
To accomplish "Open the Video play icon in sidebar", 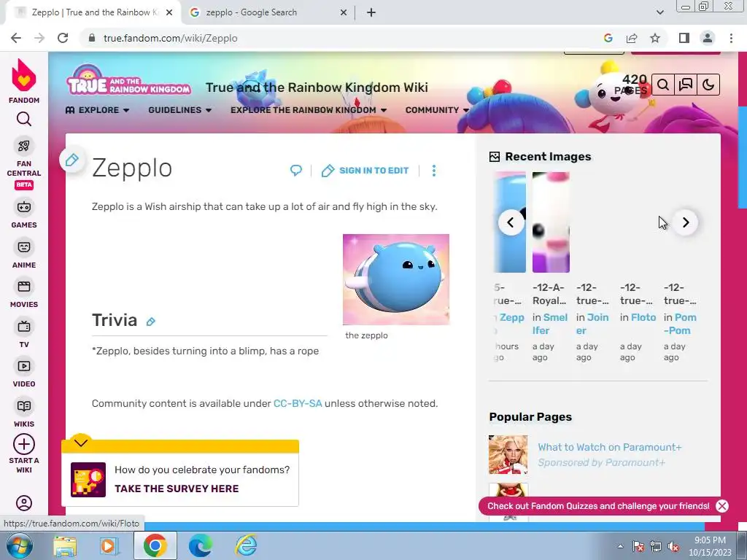I will (24, 366).
